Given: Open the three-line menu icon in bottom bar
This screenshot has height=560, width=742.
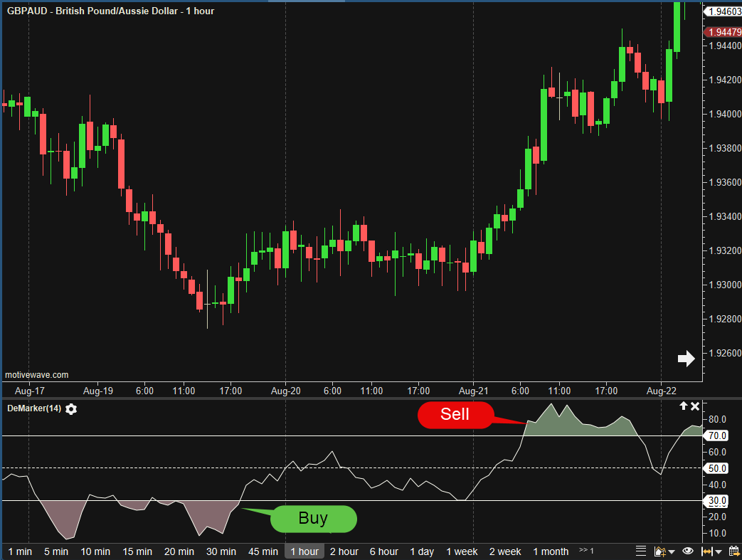Looking at the screenshot, I should (641, 551).
